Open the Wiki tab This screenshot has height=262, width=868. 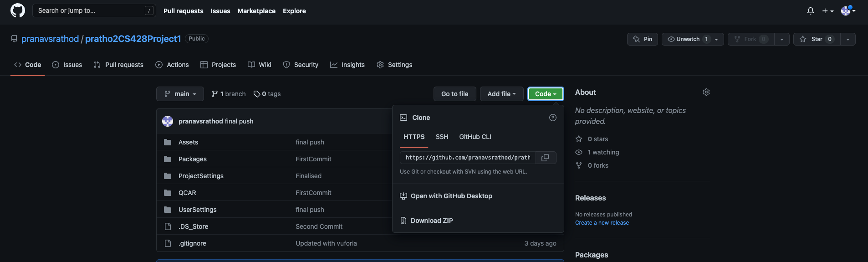260,65
